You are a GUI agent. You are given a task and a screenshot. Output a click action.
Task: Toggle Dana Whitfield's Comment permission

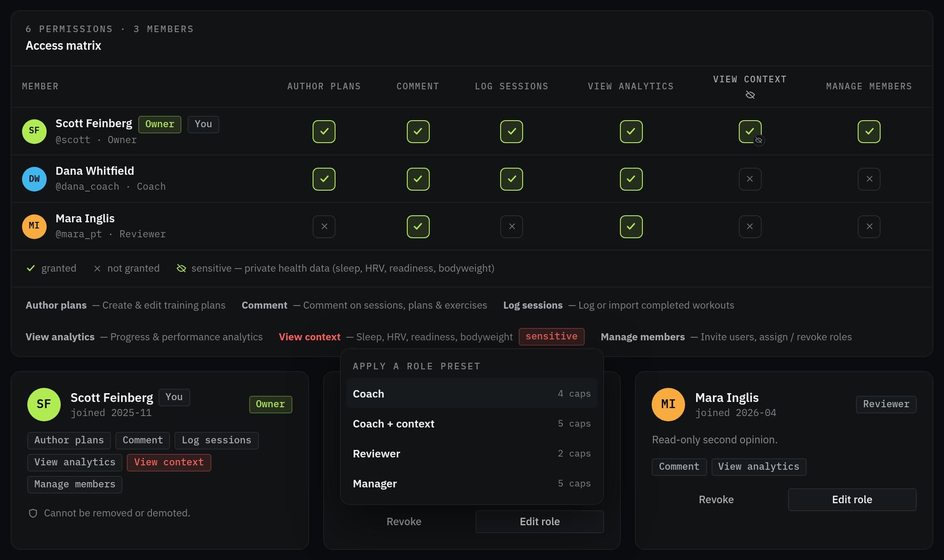[418, 179]
